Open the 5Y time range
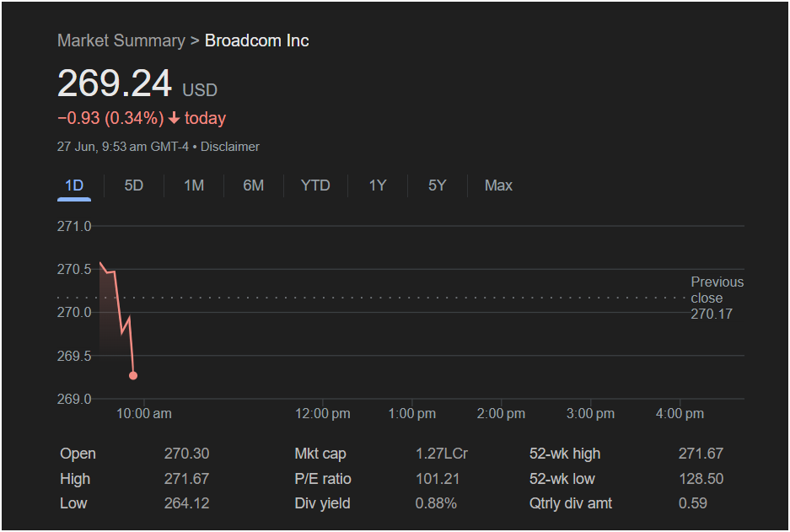The width and height of the screenshot is (790, 532). (x=437, y=185)
